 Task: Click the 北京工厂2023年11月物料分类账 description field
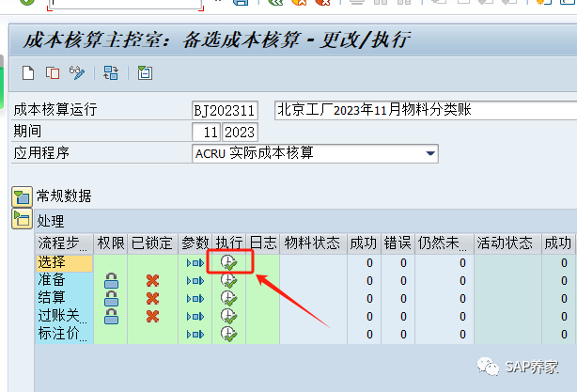[426, 110]
